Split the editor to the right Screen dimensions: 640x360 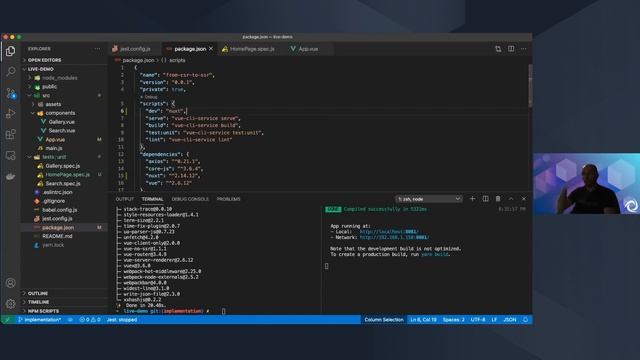pos(511,49)
